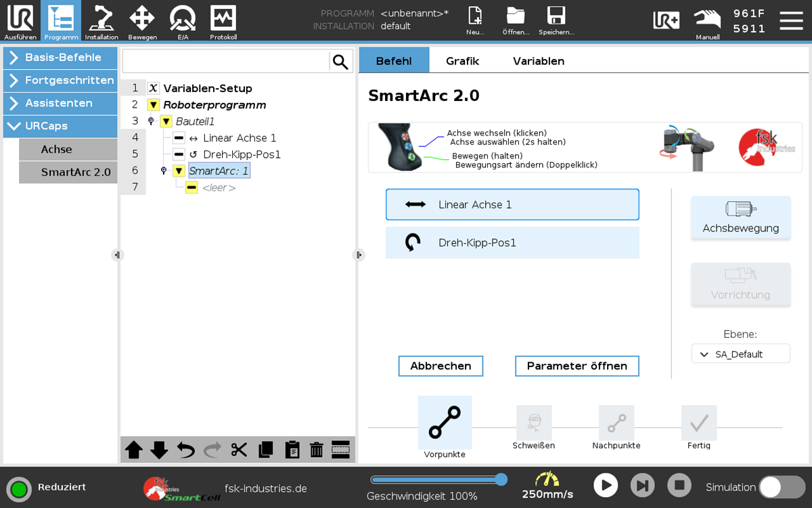Create a new program with Neu
The image size is (812, 508).
[x=475, y=21]
